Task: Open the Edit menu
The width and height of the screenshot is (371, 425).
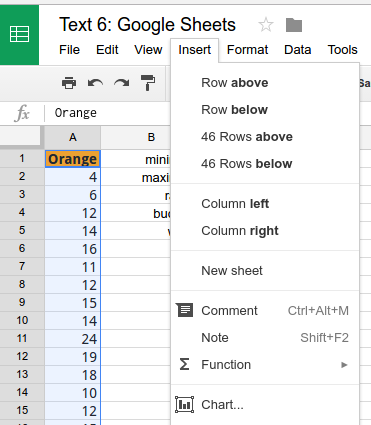Action: (x=107, y=50)
